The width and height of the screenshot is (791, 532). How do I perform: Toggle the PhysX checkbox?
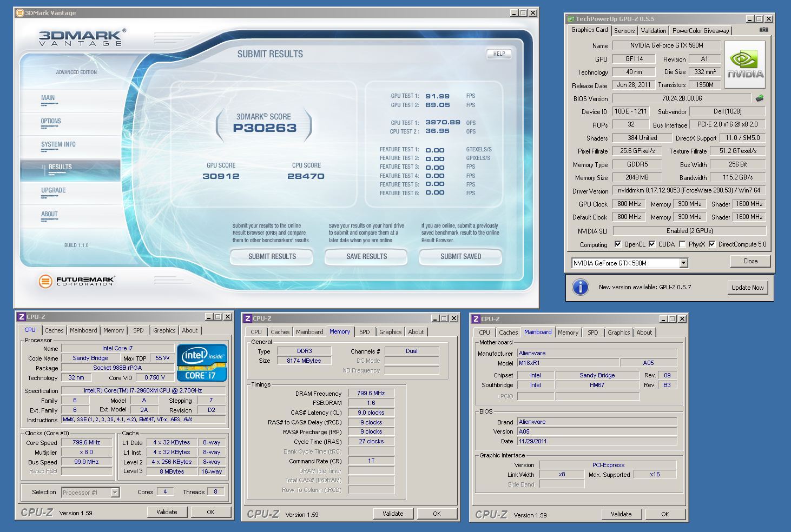682,244
